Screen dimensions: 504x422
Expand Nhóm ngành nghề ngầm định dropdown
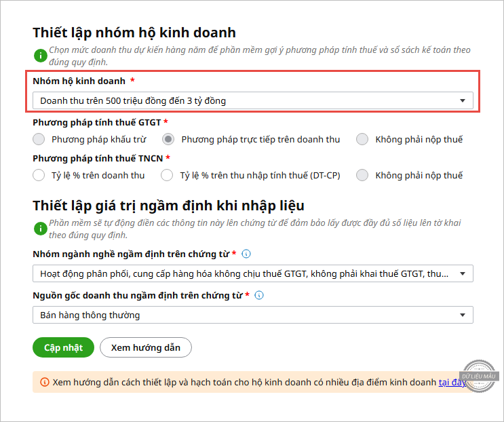[x=252, y=273]
